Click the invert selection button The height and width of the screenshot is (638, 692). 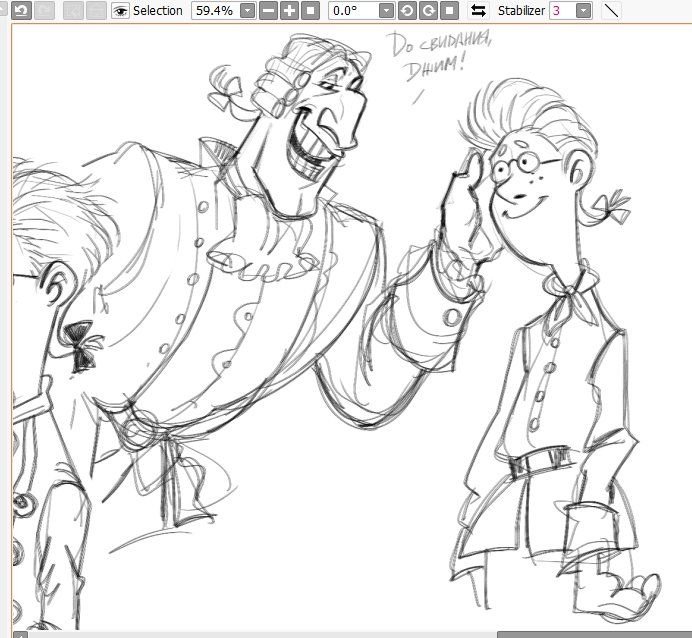[95, 10]
